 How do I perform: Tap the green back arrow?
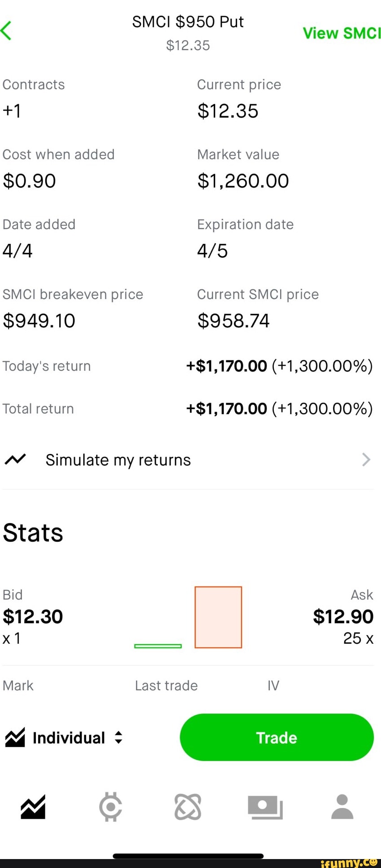(6, 31)
